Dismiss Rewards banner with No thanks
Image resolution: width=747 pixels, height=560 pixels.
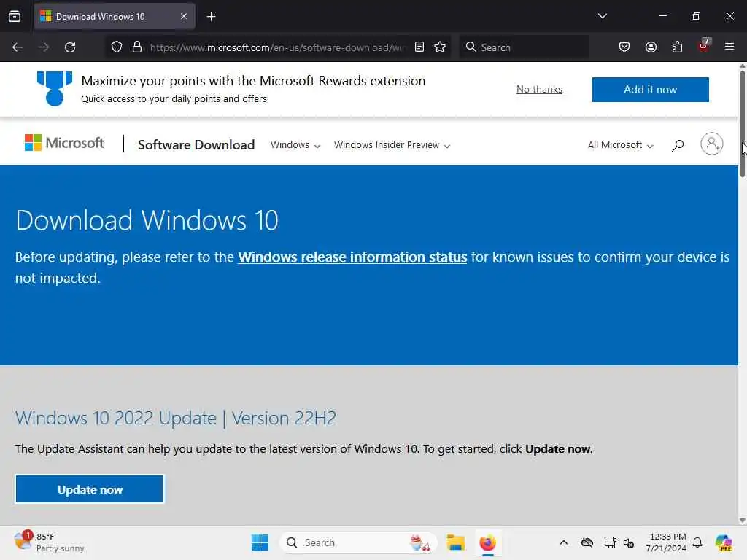pyautogui.click(x=539, y=89)
